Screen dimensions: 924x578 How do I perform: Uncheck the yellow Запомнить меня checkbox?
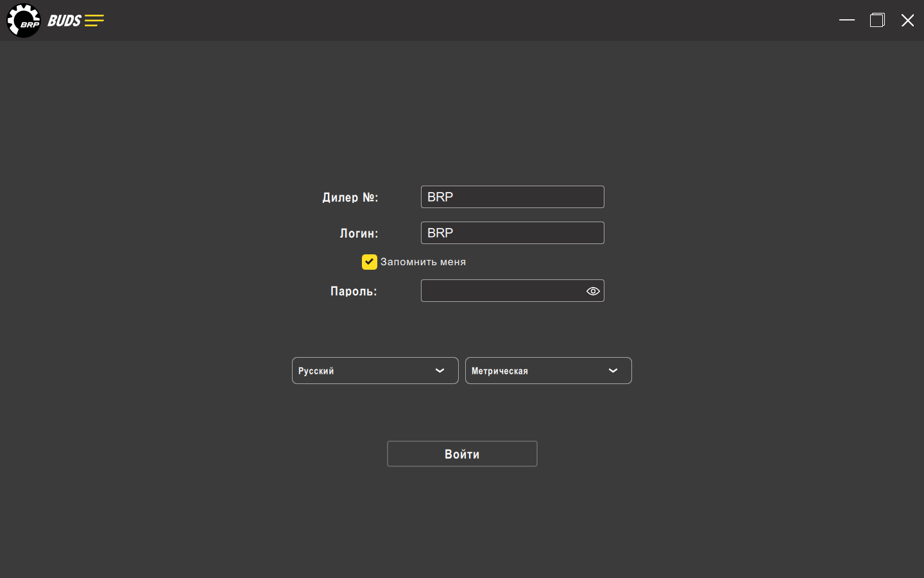(370, 261)
